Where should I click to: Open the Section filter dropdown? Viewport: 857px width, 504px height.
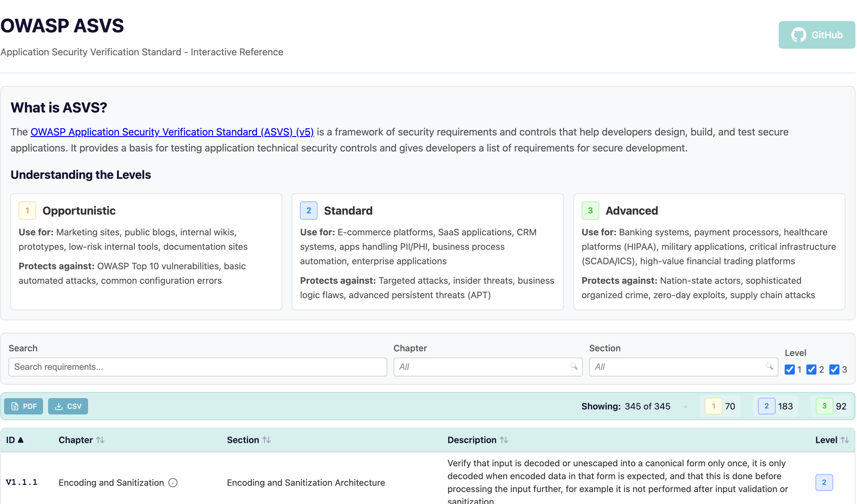pos(683,367)
